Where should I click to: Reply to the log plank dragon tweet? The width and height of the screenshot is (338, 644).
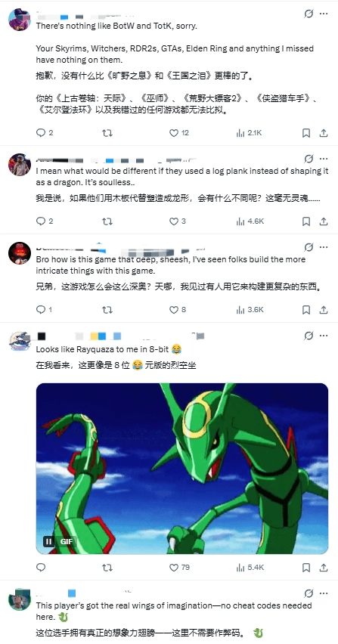(41, 221)
